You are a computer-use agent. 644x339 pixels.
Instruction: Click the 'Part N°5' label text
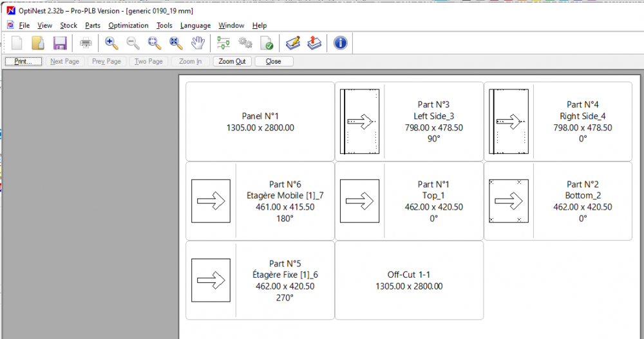(x=285, y=264)
